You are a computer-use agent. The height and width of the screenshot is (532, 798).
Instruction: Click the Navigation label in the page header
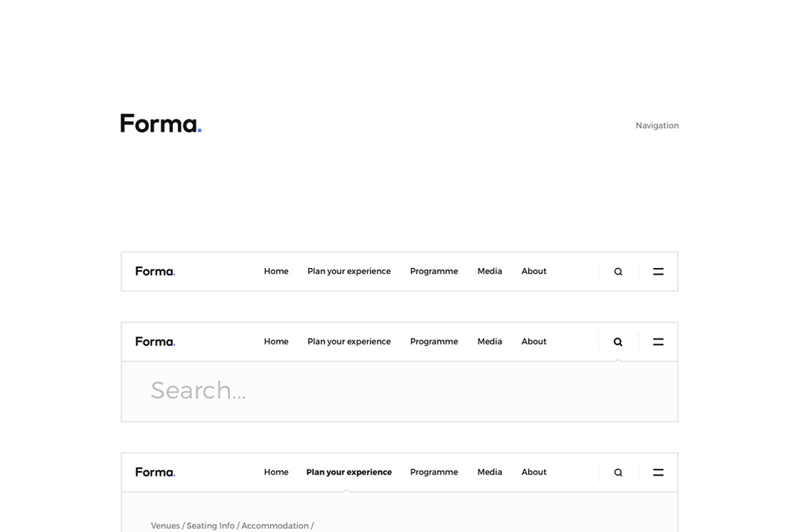point(657,126)
